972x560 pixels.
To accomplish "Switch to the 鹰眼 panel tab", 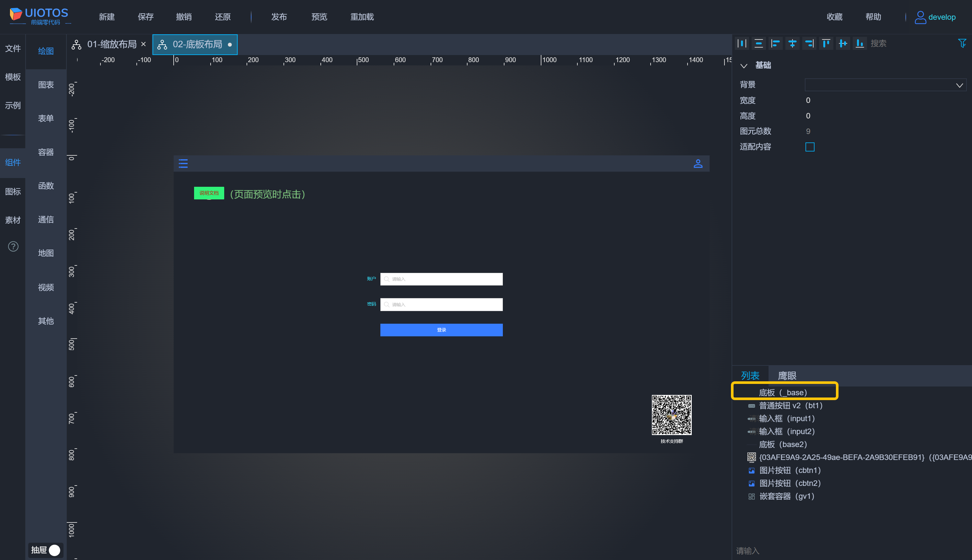I will 787,376.
